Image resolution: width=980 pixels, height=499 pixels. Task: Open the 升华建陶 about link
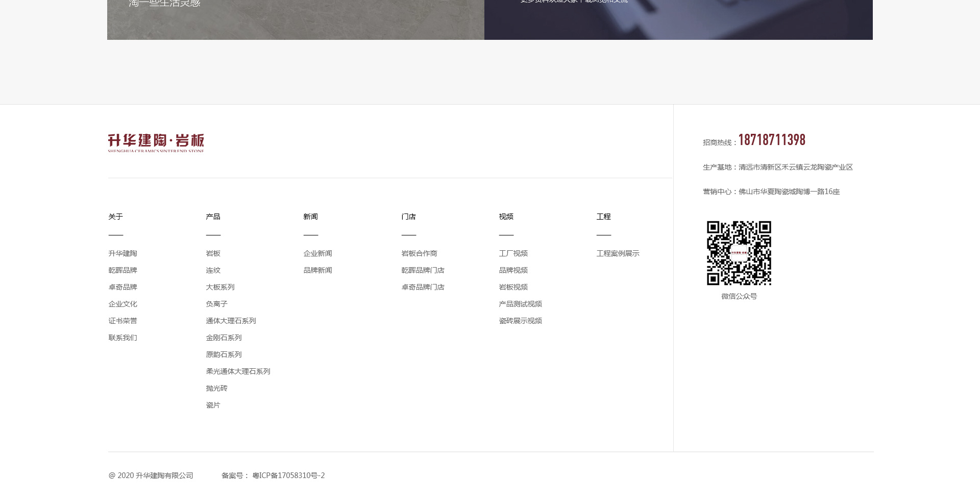[x=122, y=253]
